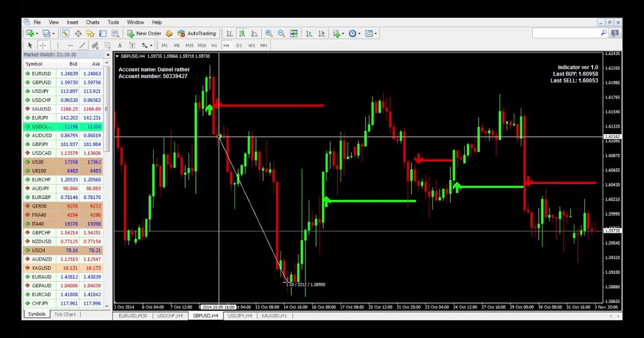644x338 pixels.
Task: Expand the Profiles dropdown arrow
Action: click(53, 33)
